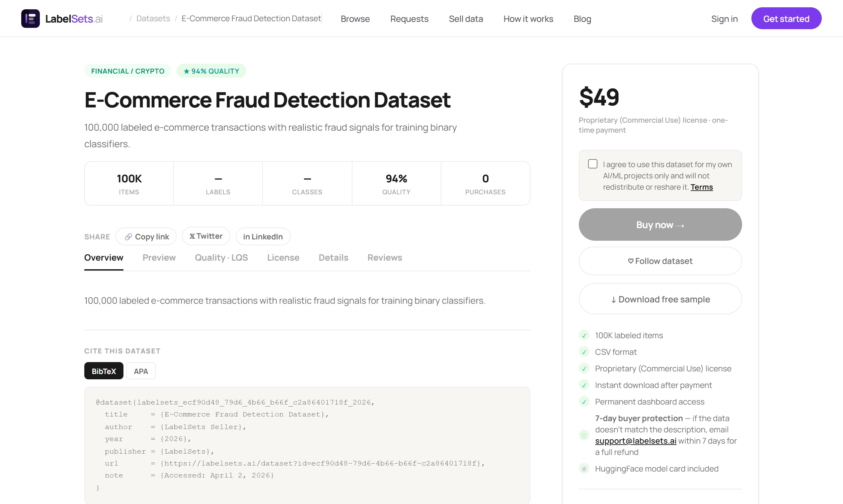This screenshot has height=504, width=843.
Task: Click the Copy link share button
Action: coord(146,236)
